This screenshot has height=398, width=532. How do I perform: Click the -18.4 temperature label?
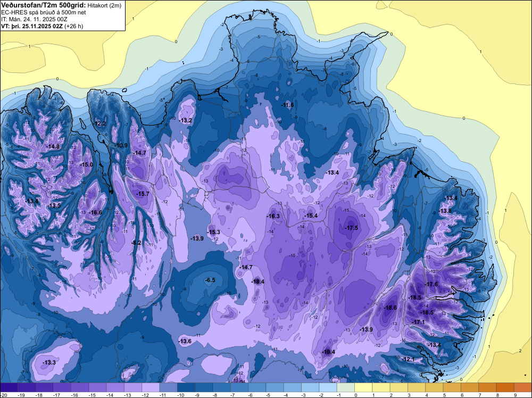point(257,281)
